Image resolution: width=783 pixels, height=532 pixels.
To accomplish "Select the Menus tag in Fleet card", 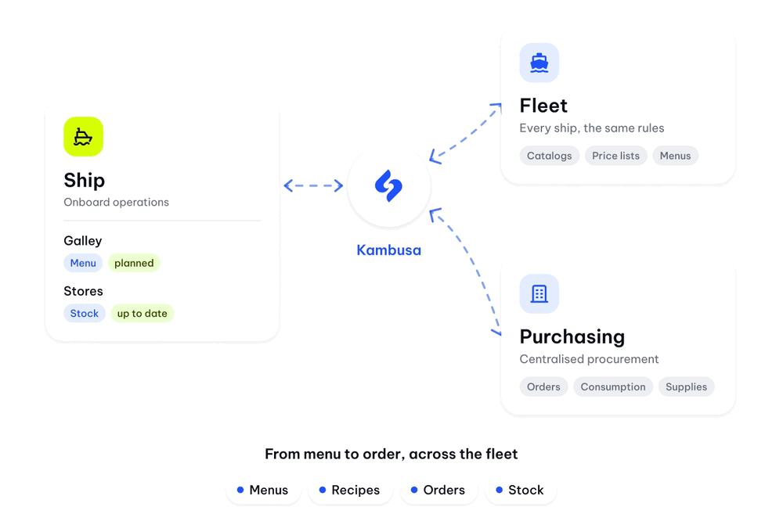I will tap(675, 156).
